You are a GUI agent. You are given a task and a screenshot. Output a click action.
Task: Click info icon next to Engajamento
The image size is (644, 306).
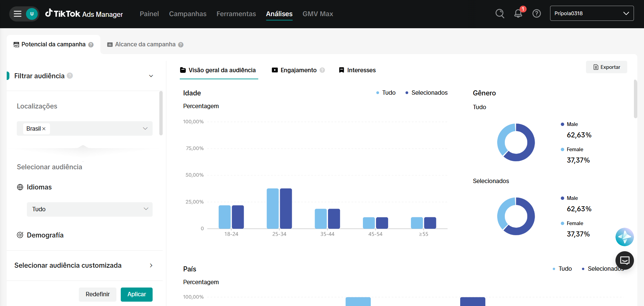(322, 70)
